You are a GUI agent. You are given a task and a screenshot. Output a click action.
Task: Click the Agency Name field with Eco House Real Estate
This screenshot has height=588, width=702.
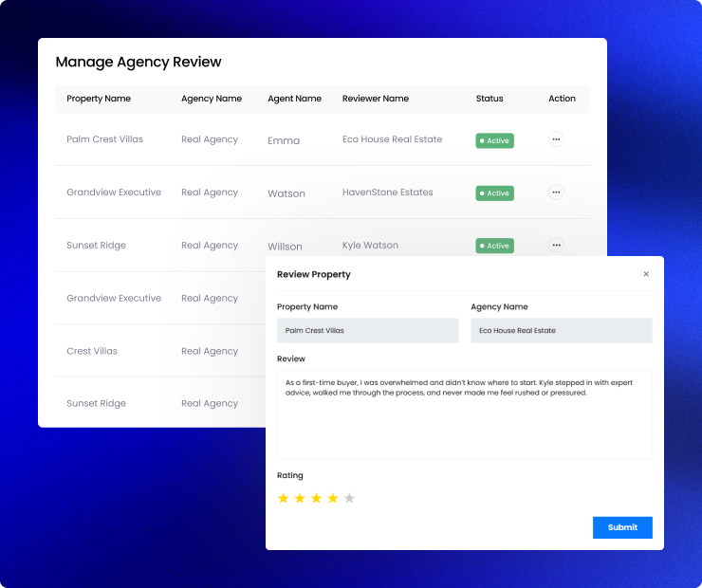pyautogui.click(x=562, y=330)
